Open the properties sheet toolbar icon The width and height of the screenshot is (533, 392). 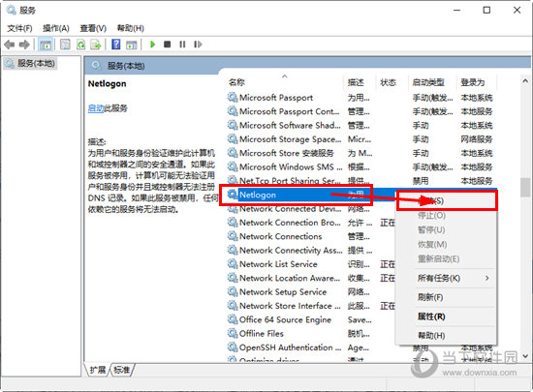[x=65, y=45]
